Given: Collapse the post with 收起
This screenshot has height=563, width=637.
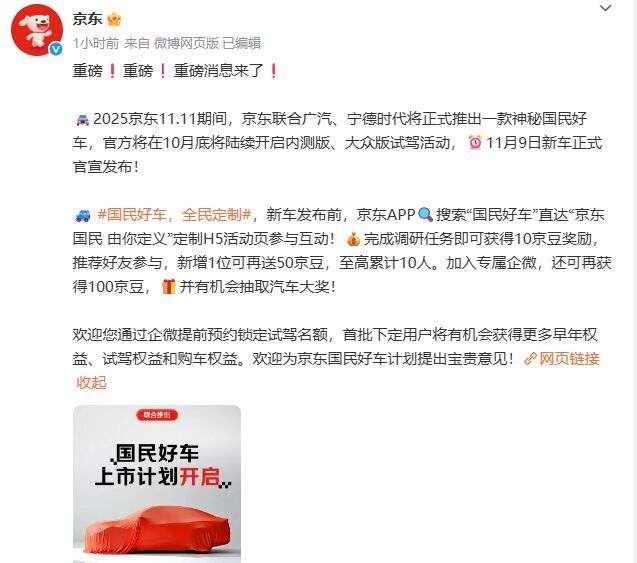Looking at the screenshot, I should click(91, 382).
